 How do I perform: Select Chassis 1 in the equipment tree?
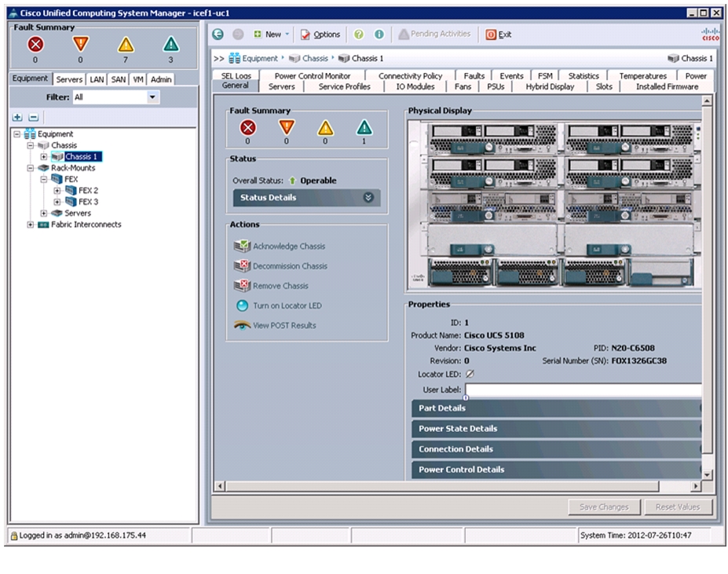[x=81, y=157]
